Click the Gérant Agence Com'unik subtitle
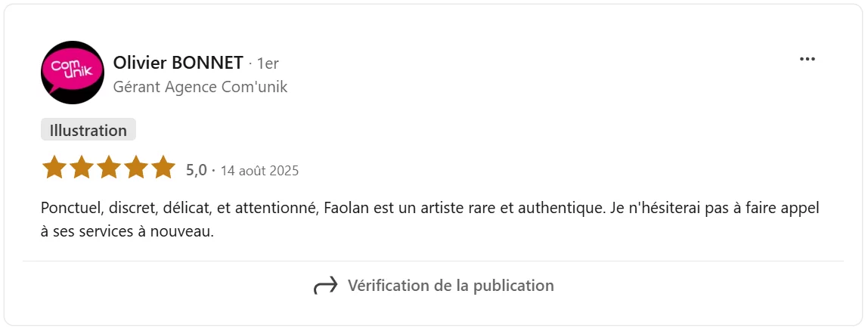This screenshot has width=868, height=331. coord(200,87)
